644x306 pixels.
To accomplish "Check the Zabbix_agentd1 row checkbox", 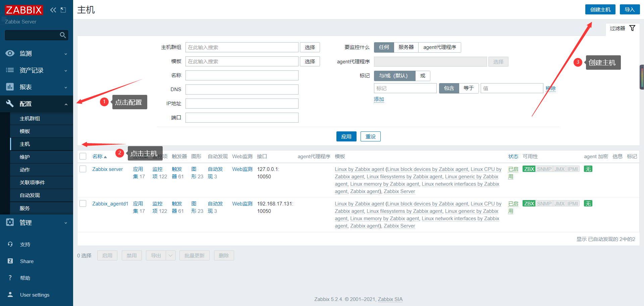I will coord(83,203).
